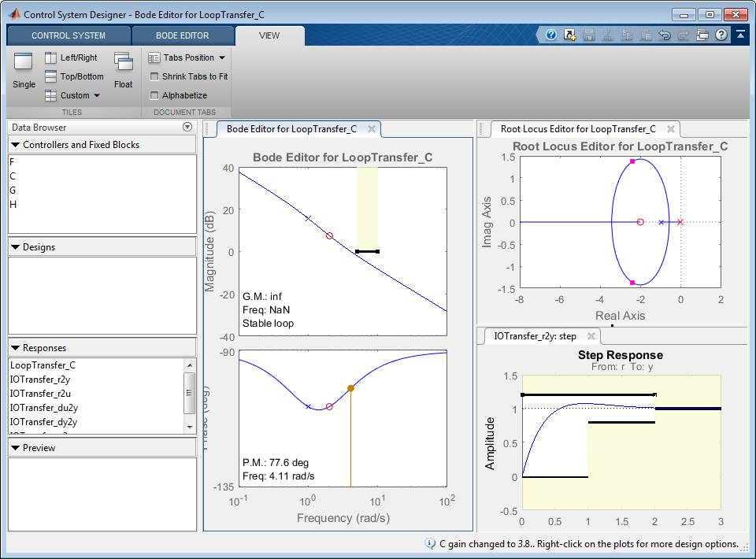Viewport: 756px width, 559px height.
Task: Click the Float windows icon
Action: [x=123, y=69]
